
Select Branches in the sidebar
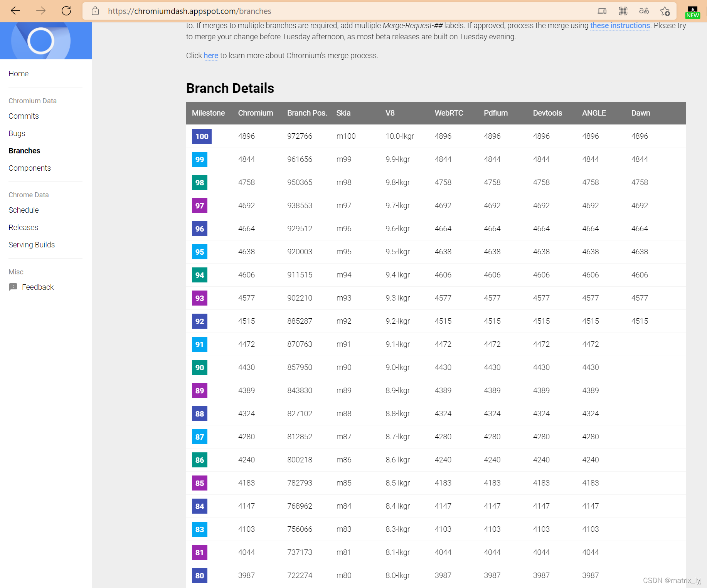click(x=24, y=151)
